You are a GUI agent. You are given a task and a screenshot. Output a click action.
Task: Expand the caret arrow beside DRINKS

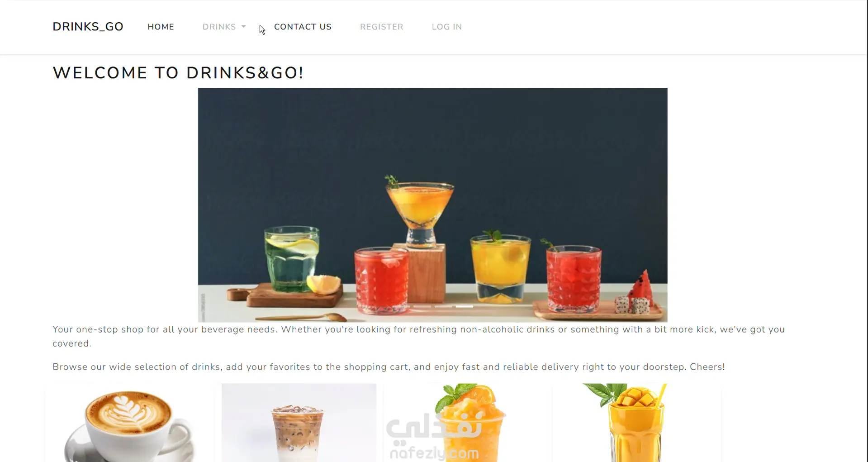point(244,27)
